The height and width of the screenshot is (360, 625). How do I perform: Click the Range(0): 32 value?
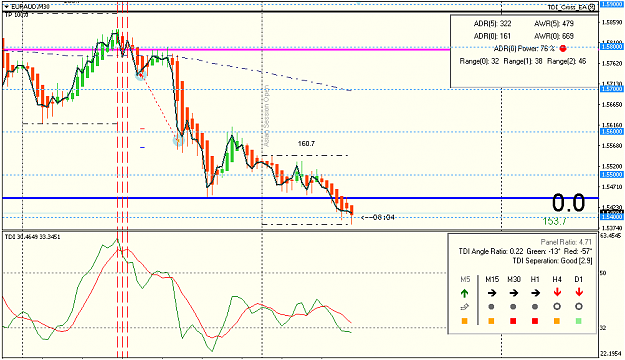click(480, 61)
